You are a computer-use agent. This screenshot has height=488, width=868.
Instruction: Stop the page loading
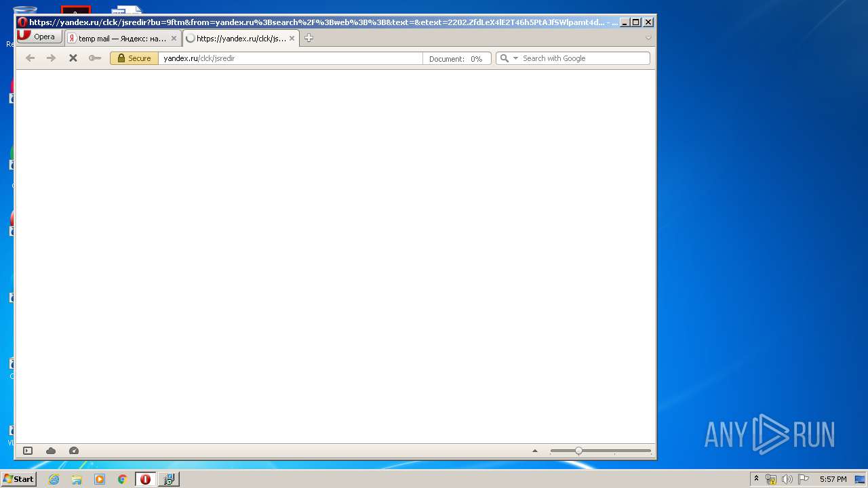tap(73, 58)
